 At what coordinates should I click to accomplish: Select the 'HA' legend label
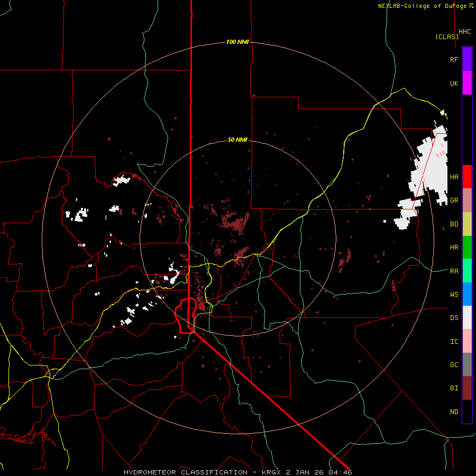[x=454, y=177]
